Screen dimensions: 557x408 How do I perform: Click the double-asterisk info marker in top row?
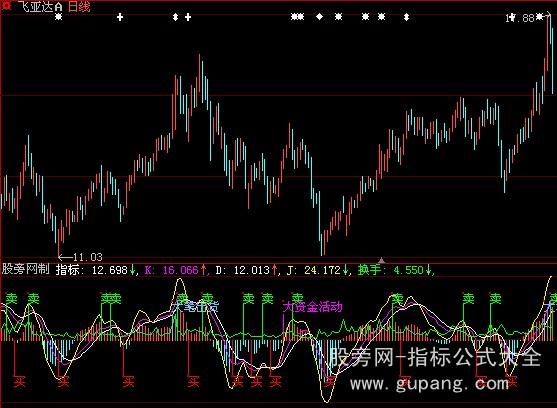pyautogui.click(x=298, y=16)
